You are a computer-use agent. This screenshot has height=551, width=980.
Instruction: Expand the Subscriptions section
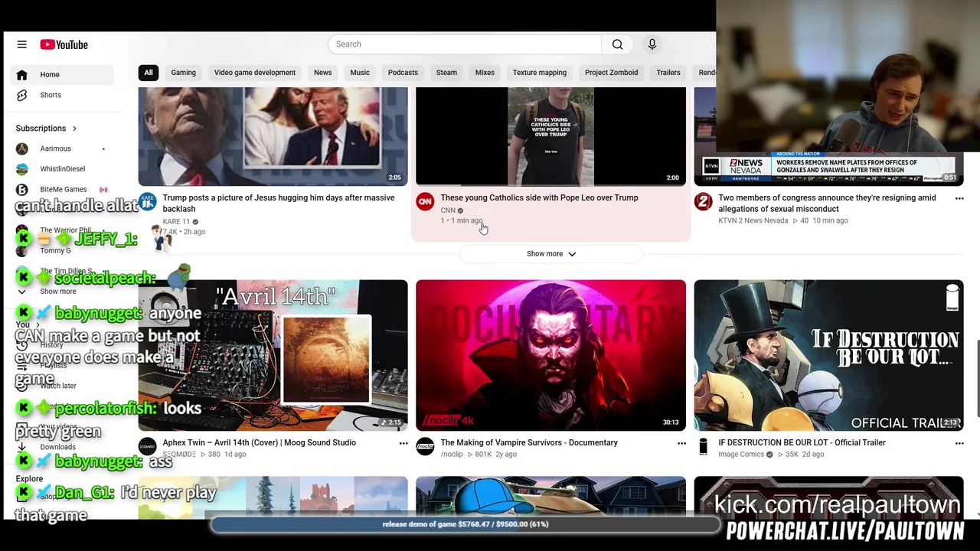coord(47,129)
